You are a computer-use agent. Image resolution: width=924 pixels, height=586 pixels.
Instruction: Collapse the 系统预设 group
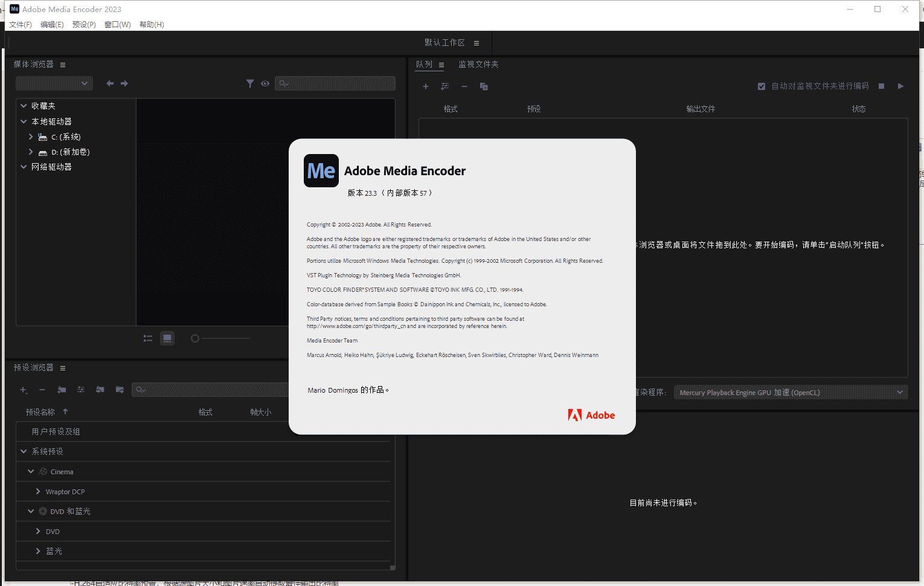coord(24,451)
